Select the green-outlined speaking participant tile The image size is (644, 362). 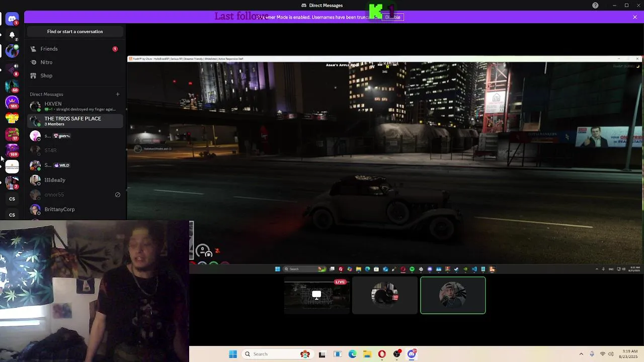click(453, 296)
